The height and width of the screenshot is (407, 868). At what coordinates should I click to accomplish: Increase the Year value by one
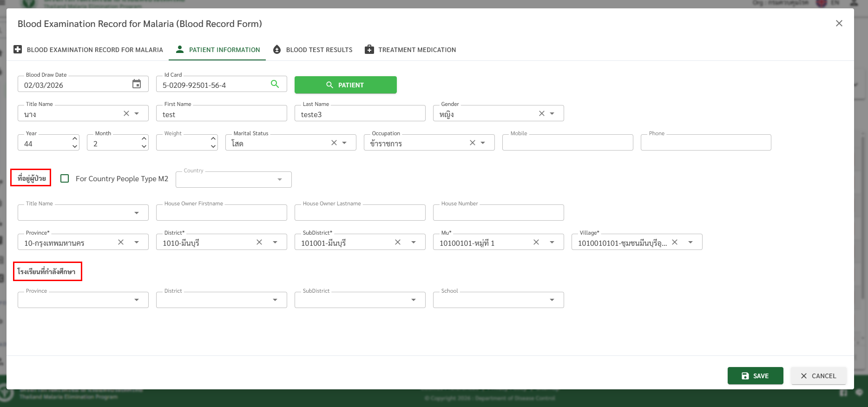75,139
